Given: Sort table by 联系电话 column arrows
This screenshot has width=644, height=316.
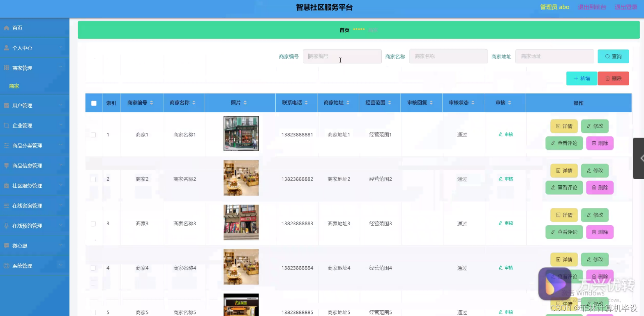Looking at the screenshot, I should click(x=306, y=103).
